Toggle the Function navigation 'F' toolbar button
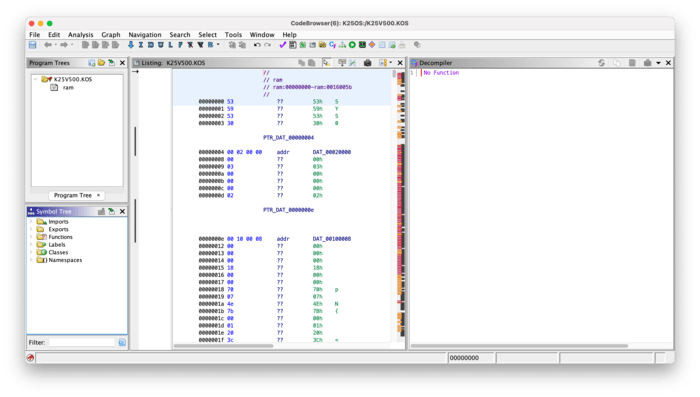This screenshot has width=700, height=397. [x=180, y=45]
